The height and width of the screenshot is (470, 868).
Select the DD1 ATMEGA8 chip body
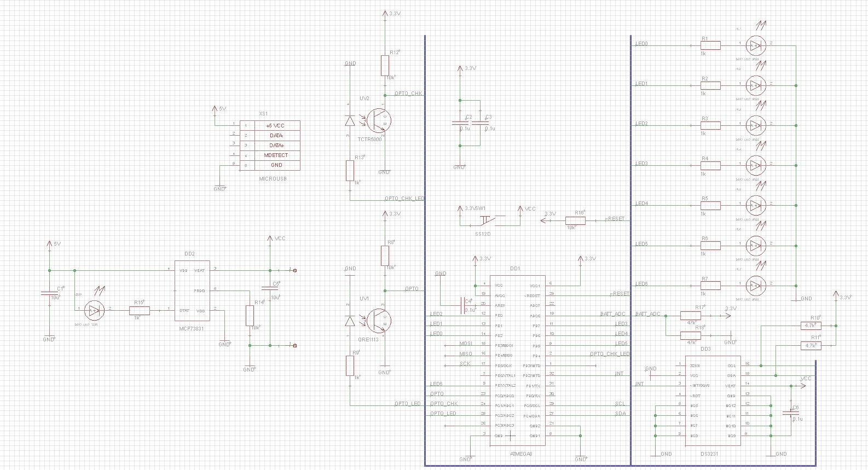517,361
